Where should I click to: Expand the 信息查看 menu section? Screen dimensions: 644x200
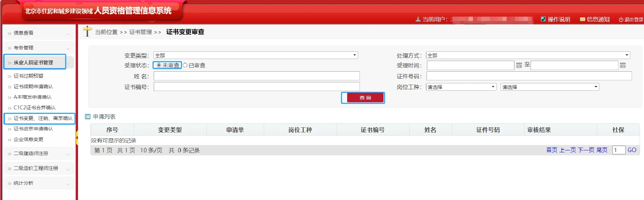coord(39,33)
